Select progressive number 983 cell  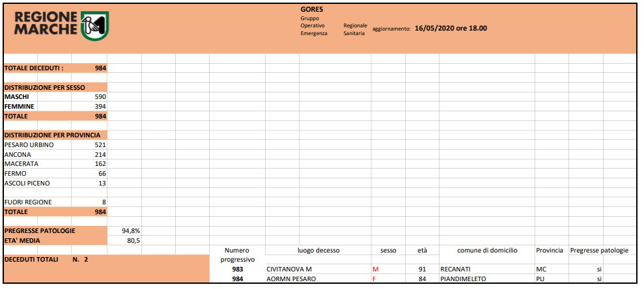click(237, 269)
